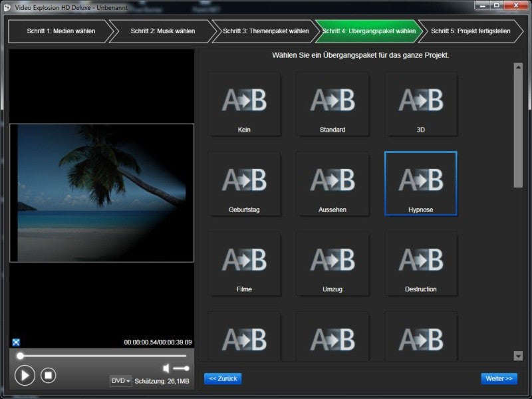Click the Schätzung: 26,1MB size estimate
This screenshot has height=399, width=532.
coord(162,381)
